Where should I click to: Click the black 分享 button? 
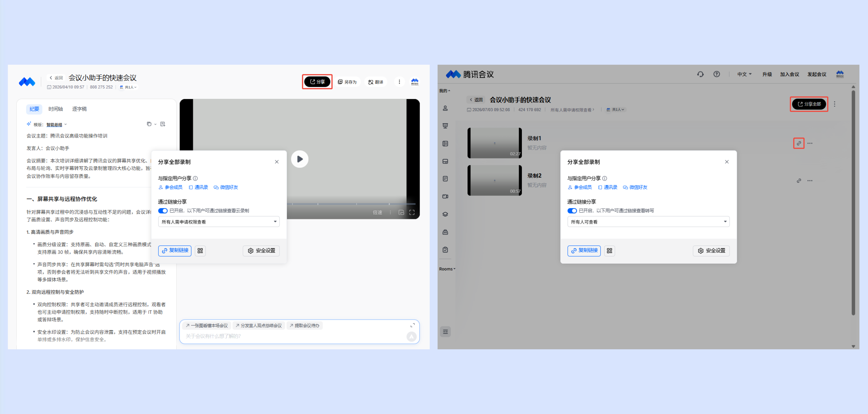coord(317,82)
